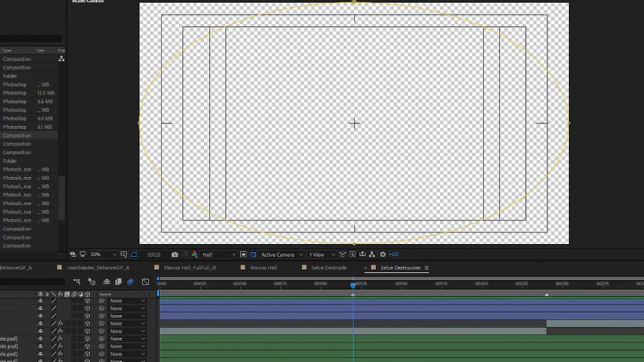Viewport: 644px width, 362px height.
Task: Toggle hide shy layers switch
Action: tap(107, 282)
